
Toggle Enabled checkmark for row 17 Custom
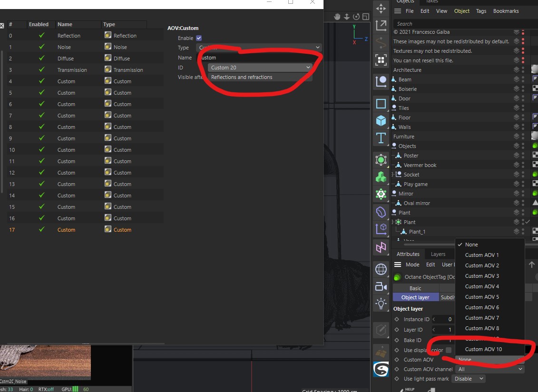[41, 229]
